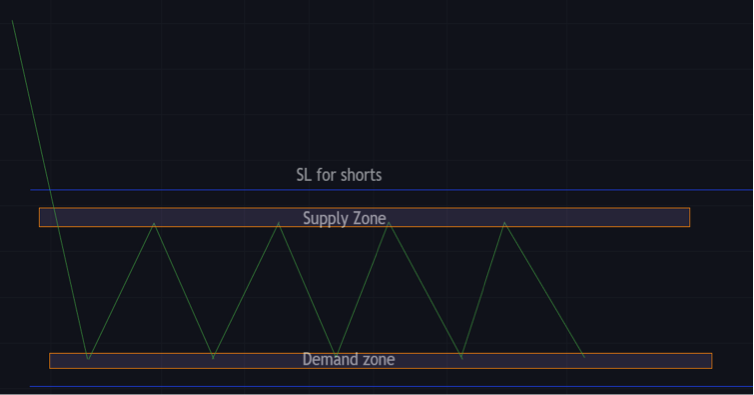
Task: Click the first green trough in Demand zone
Action: pyautogui.click(x=88, y=359)
